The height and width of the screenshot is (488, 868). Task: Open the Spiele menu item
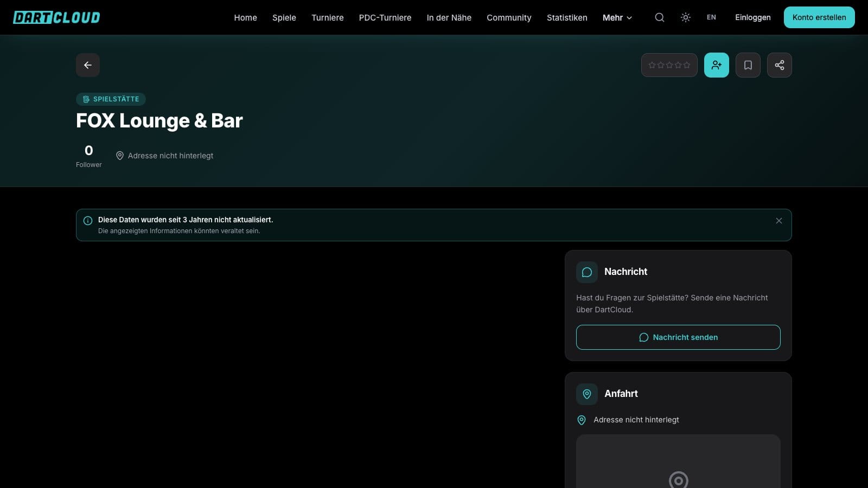tap(284, 17)
